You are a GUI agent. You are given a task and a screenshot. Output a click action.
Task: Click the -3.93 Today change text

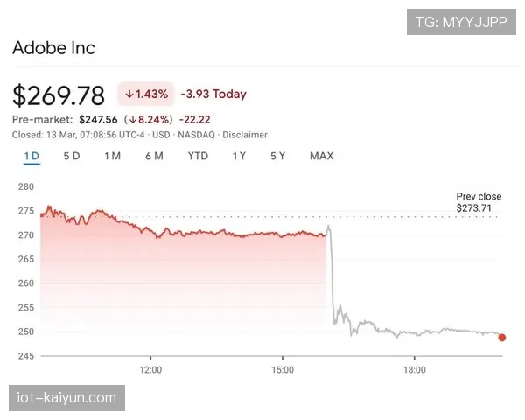pyautogui.click(x=213, y=94)
